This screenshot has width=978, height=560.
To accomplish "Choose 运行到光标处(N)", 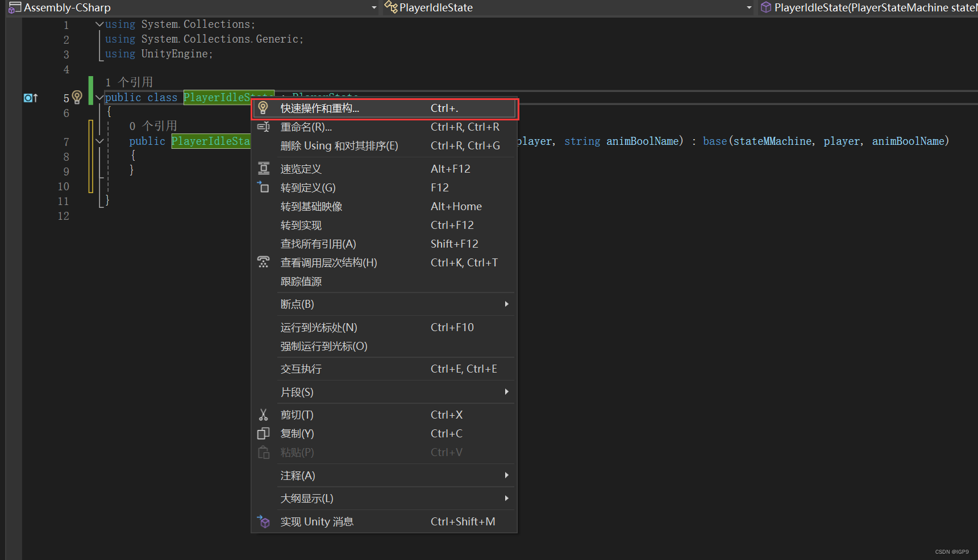I will pos(384,327).
